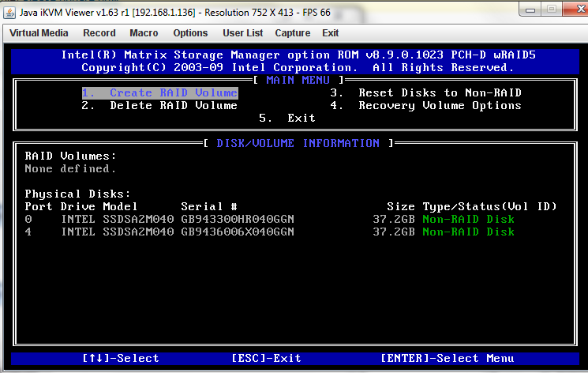This screenshot has height=373, width=588.
Task: Select Reset Disks to Non-RAID option
Action: pyautogui.click(x=425, y=93)
